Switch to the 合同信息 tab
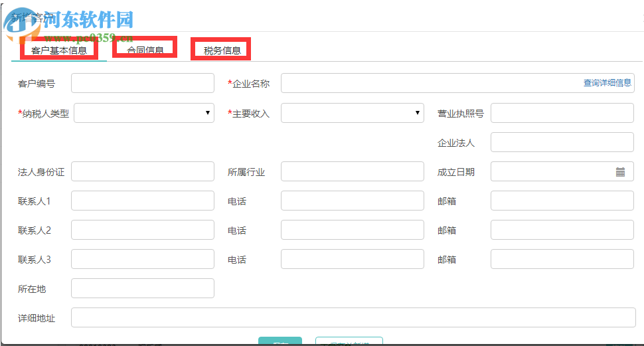This screenshot has height=346, width=644. coord(145,50)
